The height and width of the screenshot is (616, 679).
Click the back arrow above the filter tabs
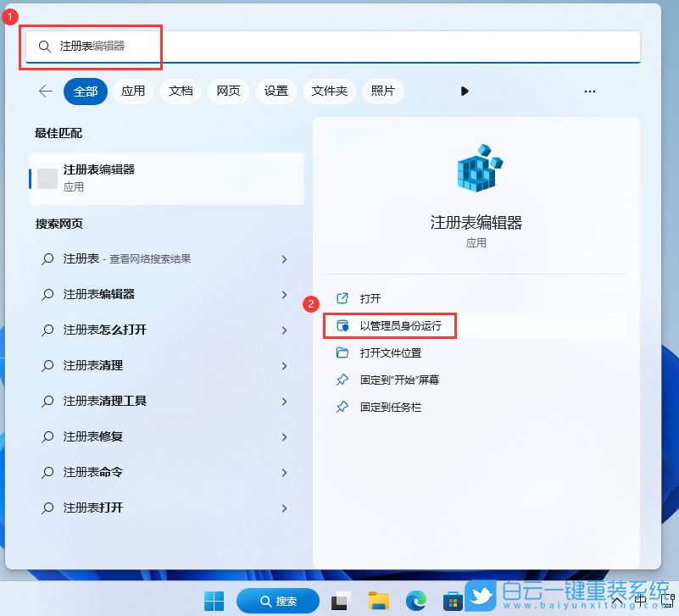click(x=45, y=91)
